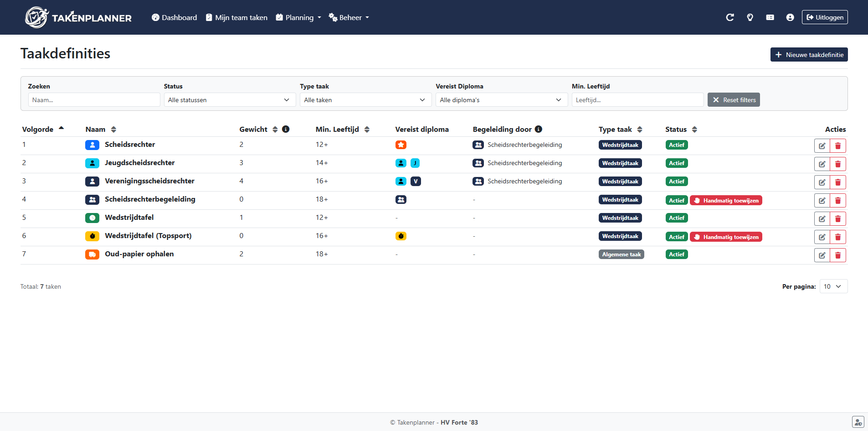Open the user profile icon in the navbar

790,17
